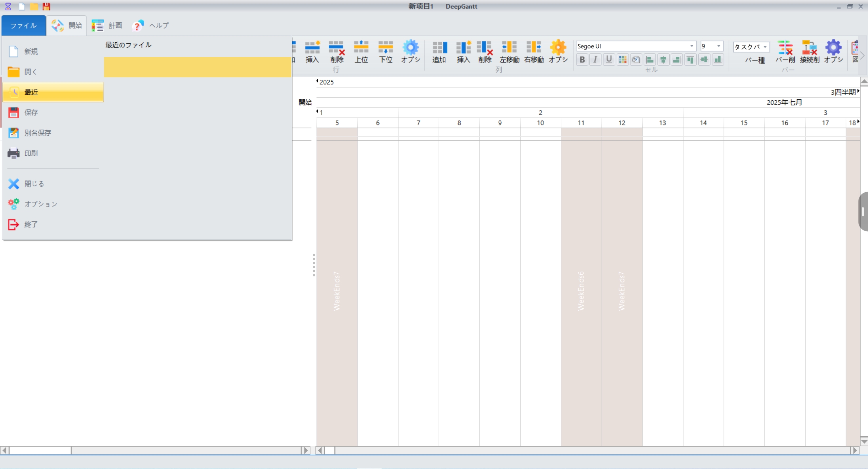
Task: Align cell content to top
Action: coord(690,60)
